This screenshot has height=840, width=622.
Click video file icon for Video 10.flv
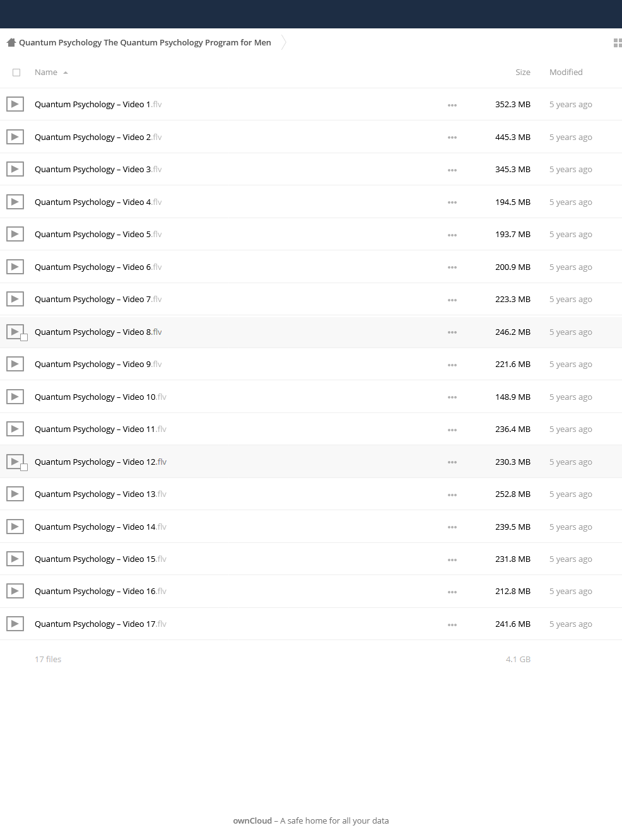point(15,397)
